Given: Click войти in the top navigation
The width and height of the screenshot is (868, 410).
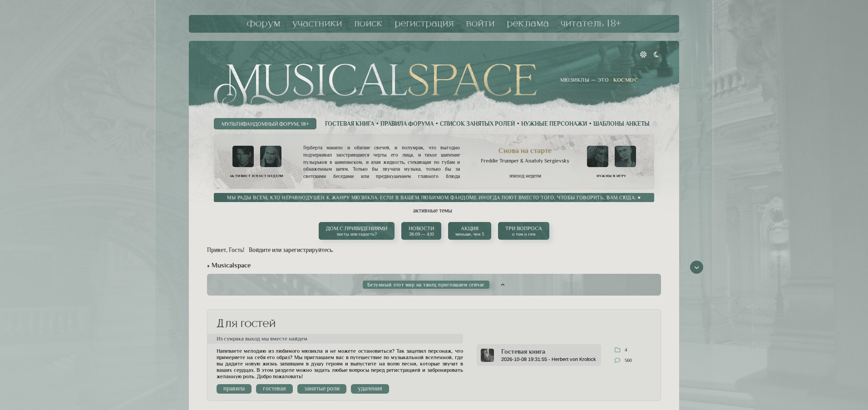Looking at the screenshot, I should coord(480,24).
